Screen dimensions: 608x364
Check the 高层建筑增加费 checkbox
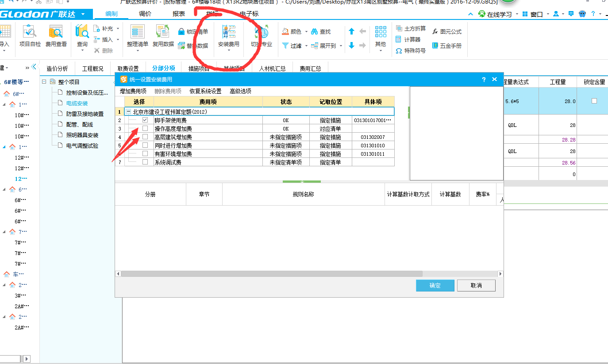click(x=145, y=137)
